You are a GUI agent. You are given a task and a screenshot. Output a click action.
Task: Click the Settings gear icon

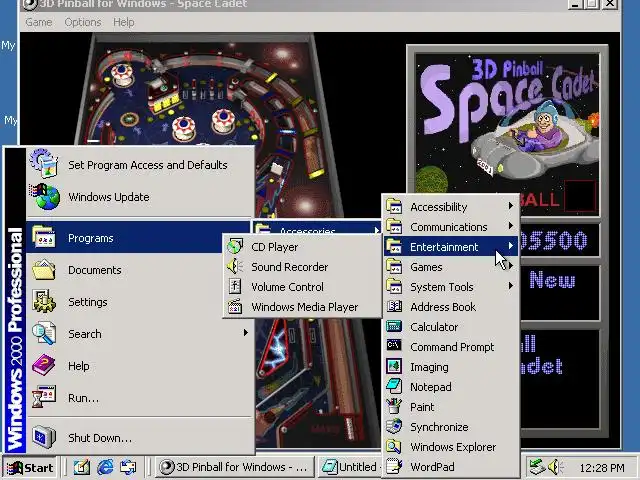click(x=44, y=302)
